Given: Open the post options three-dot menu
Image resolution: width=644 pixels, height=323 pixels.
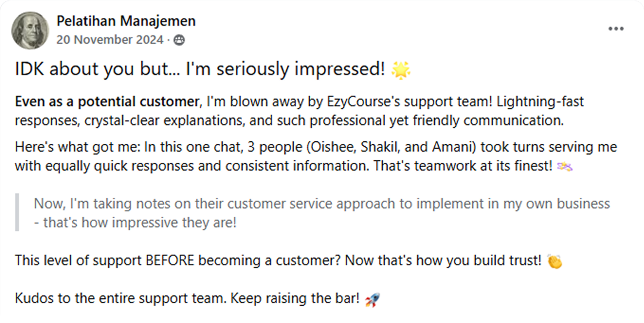Looking at the screenshot, I should 616,29.
